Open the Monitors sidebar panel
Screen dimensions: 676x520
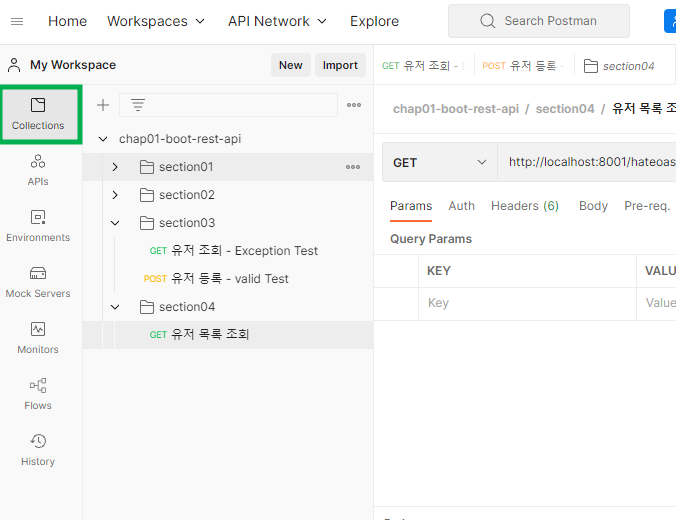pos(38,338)
